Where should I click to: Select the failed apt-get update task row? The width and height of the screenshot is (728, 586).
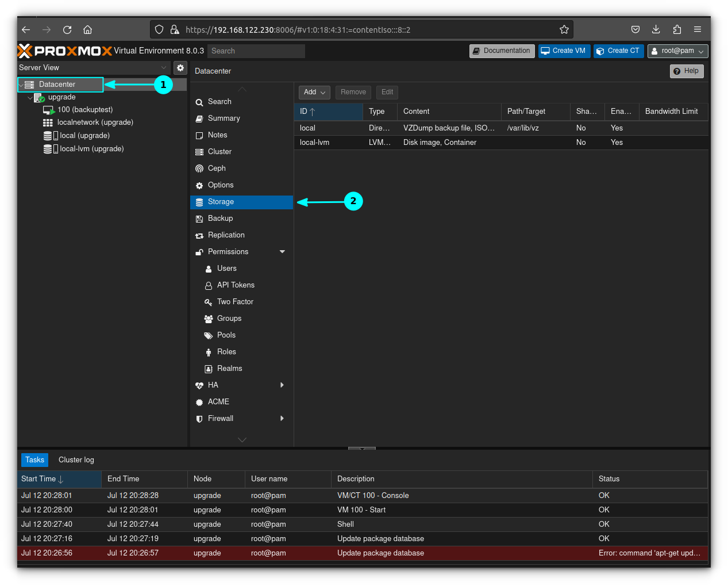[x=363, y=553]
